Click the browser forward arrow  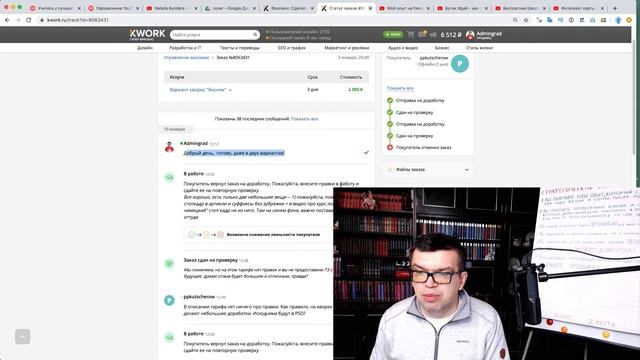click(18, 20)
